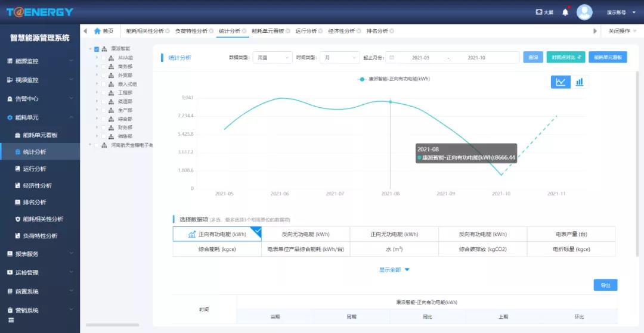Close the 能耗相关性分析 tab

point(168,31)
